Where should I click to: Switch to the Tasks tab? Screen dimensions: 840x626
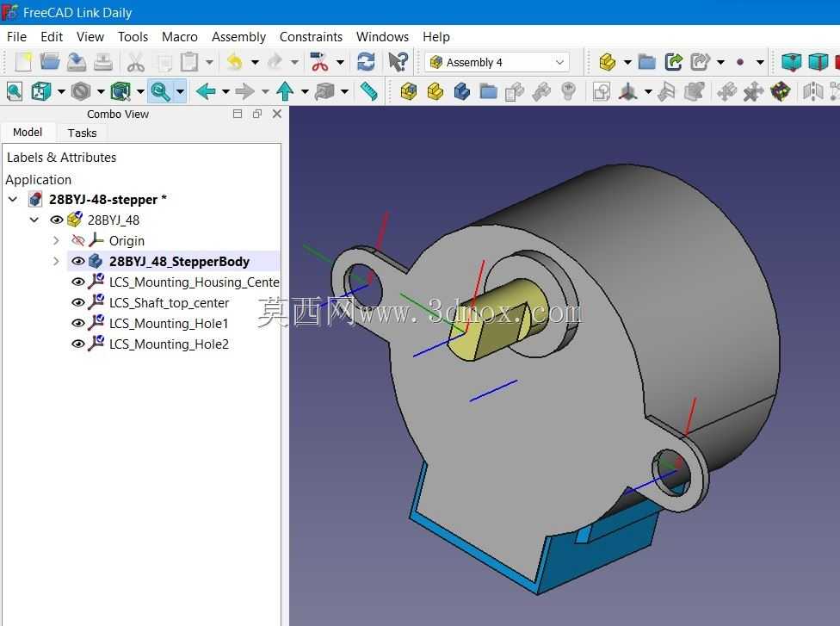[82, 133]
